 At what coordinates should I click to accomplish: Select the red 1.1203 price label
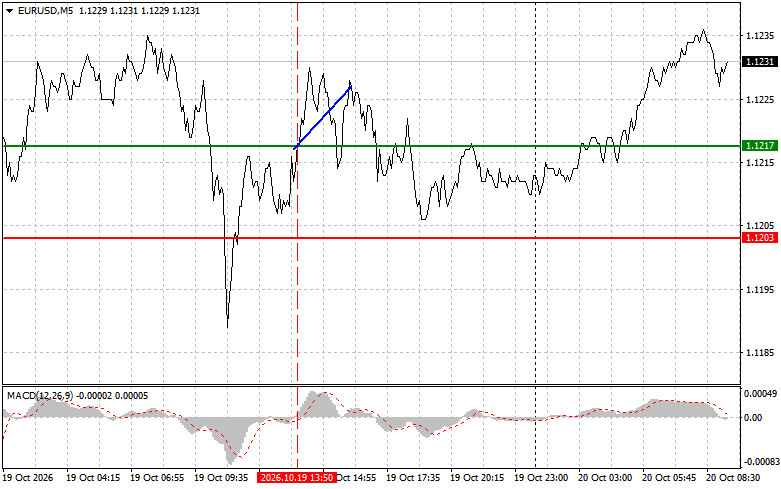tap(760, 238)
